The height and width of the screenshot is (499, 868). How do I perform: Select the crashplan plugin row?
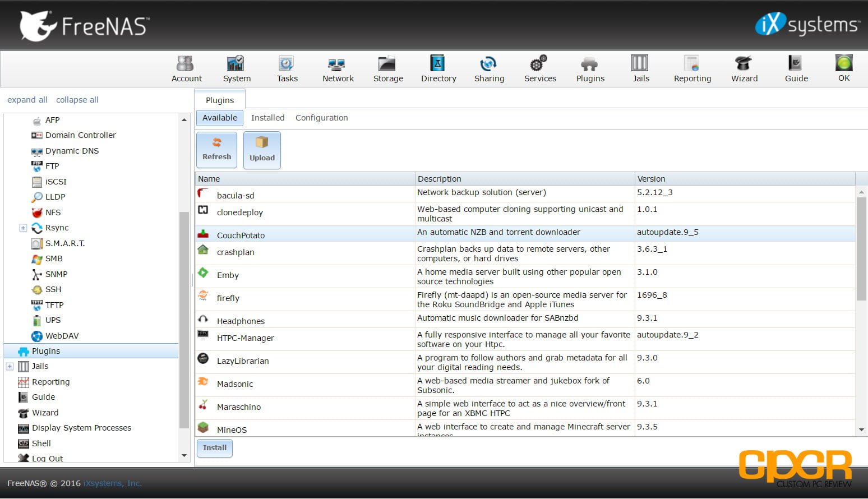coord(525,254)
